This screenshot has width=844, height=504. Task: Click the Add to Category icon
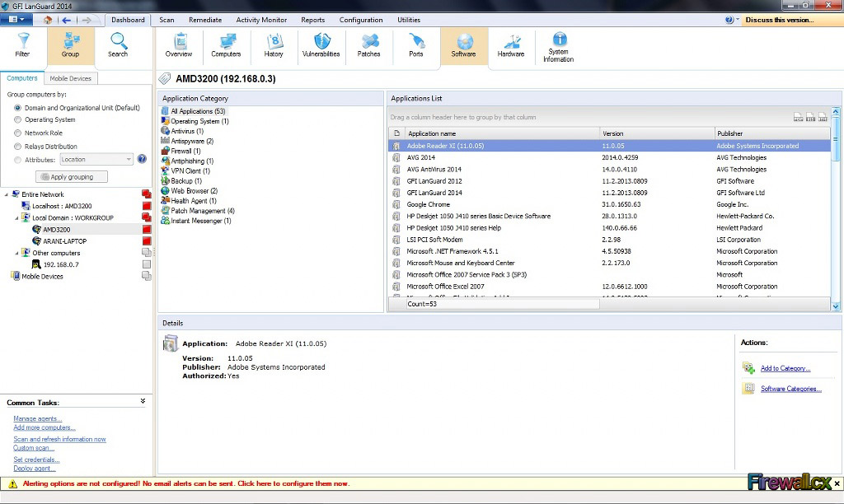click(x=748, y=367)
